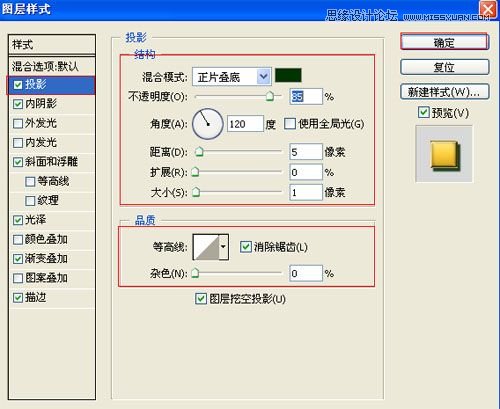Enable the 外发光 effect checkbox
Screen dimensions: 500x409
[18, 124]
